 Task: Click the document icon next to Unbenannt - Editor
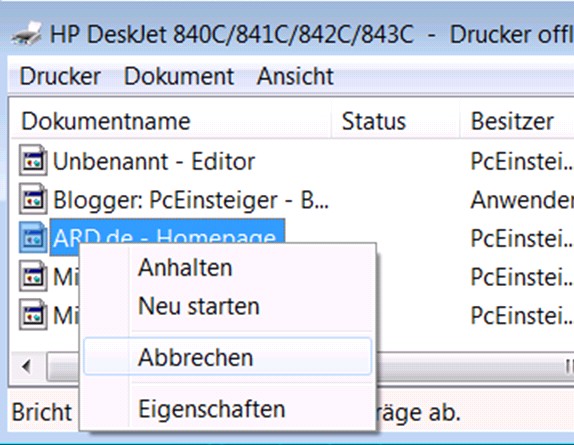click(33, 160)
